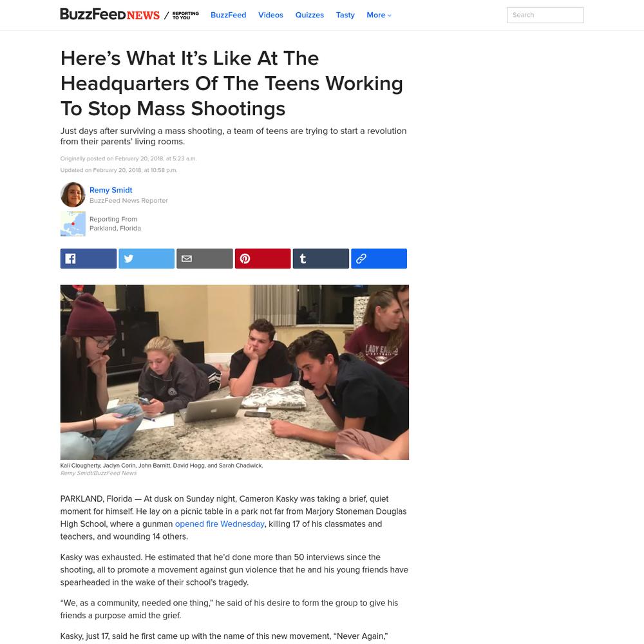Open Remy Smidt author profile link
This screenshot has height=644, width=644.
coord(111,190)
